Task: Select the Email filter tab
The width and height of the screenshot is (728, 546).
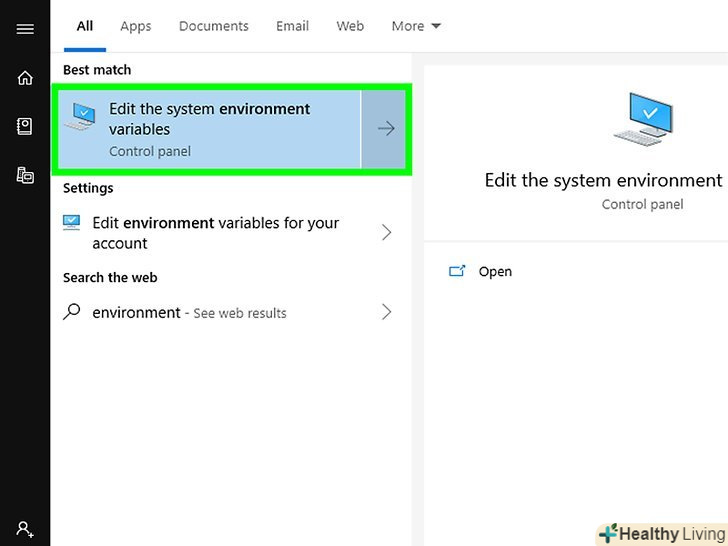Action: 291,26
